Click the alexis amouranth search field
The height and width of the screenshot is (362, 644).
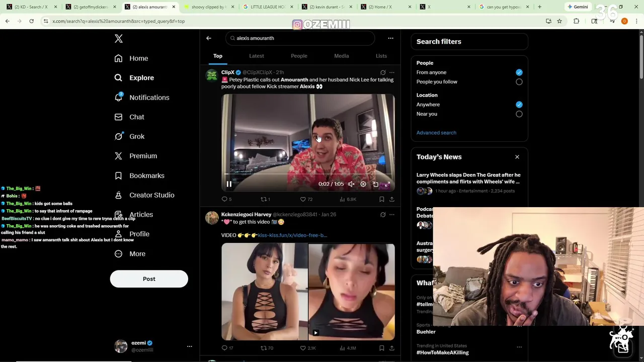[300, 38]
